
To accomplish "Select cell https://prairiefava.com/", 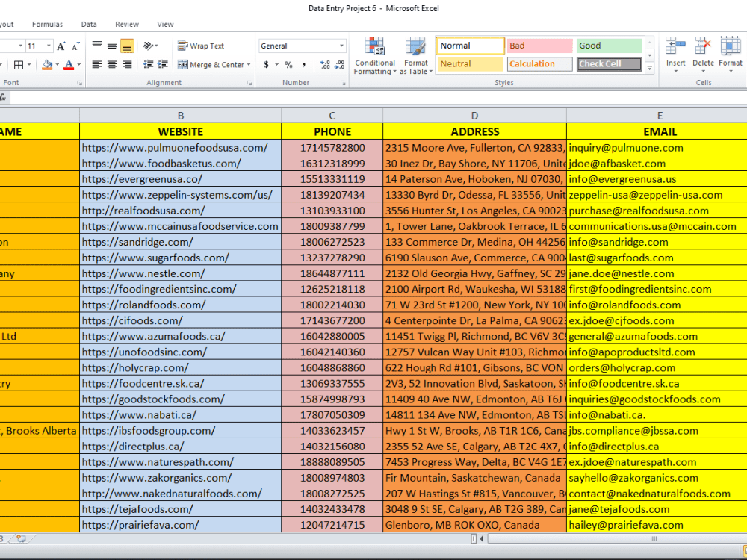I will (x=181, y=525).
